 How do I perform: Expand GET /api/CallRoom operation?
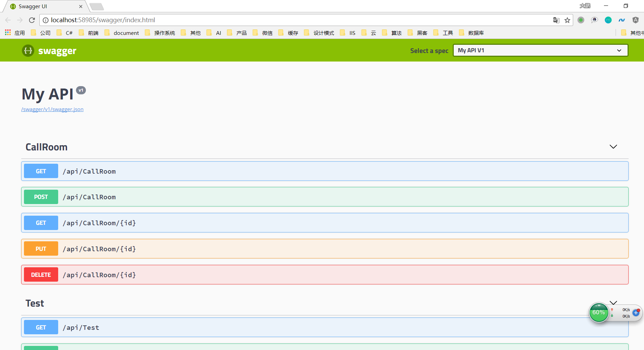pos(325,171)
